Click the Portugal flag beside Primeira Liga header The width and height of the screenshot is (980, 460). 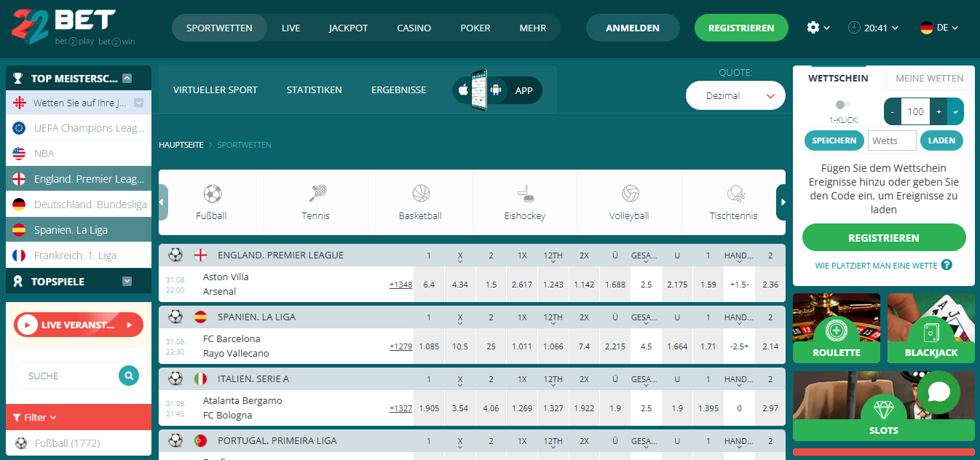(x=200, y=440)
